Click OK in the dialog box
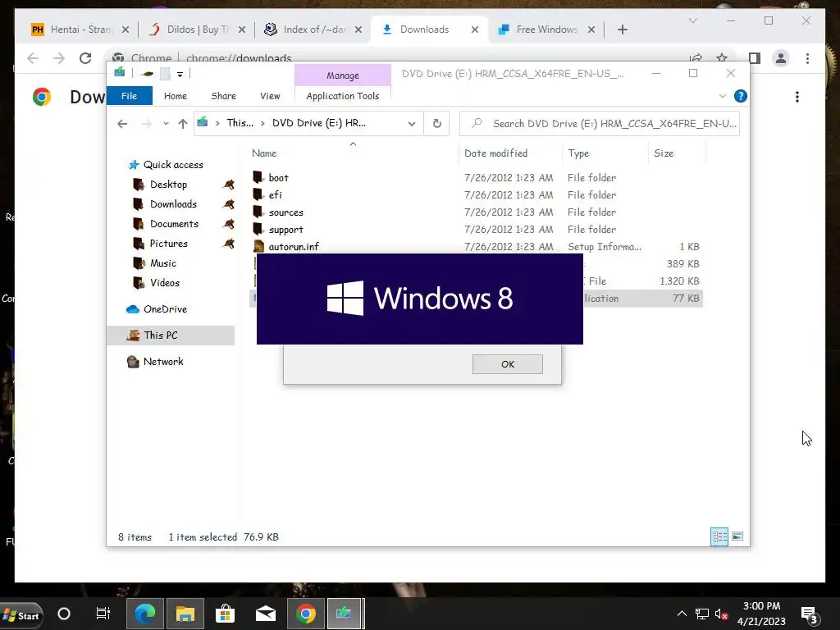This screenshot has height=630, width=840. point(507,364)
